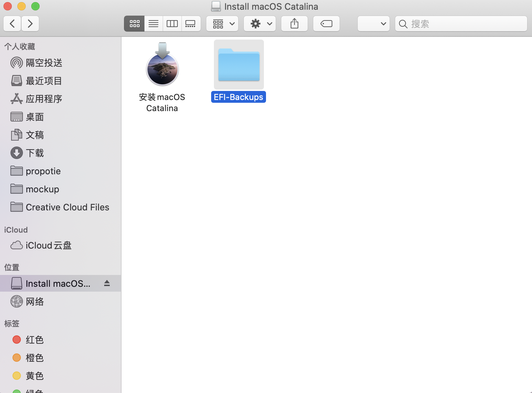This screenshot has width=532, height=393.
Task: Minimize the Finder window with the yellow button
Action: pyautogui.click(x=22, y=6)
